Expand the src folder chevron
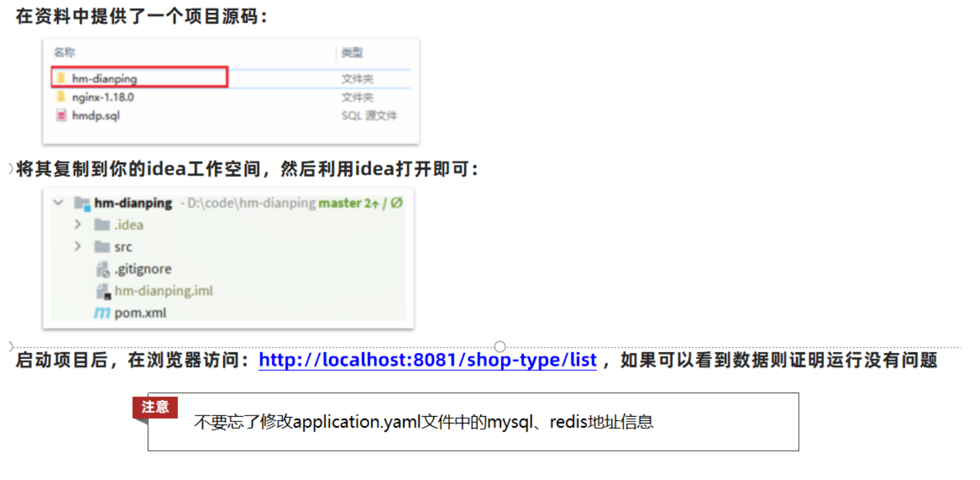 click(78, 247)
